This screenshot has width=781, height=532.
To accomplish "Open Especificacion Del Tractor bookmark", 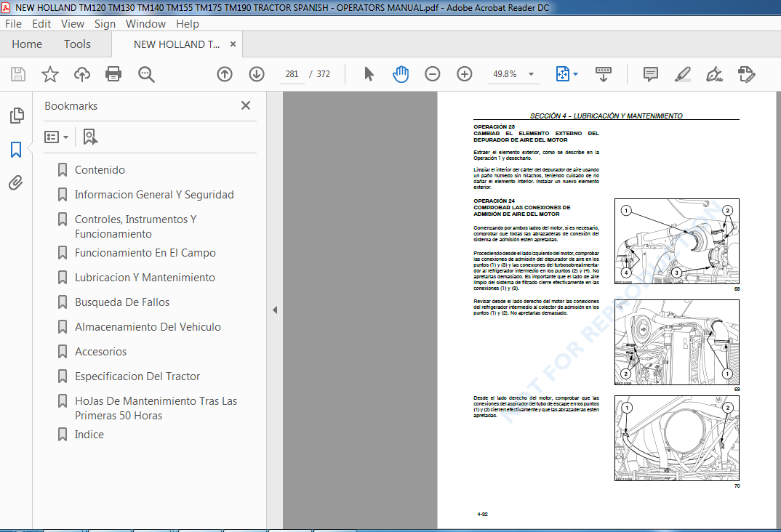I will (x=137, y=376).
